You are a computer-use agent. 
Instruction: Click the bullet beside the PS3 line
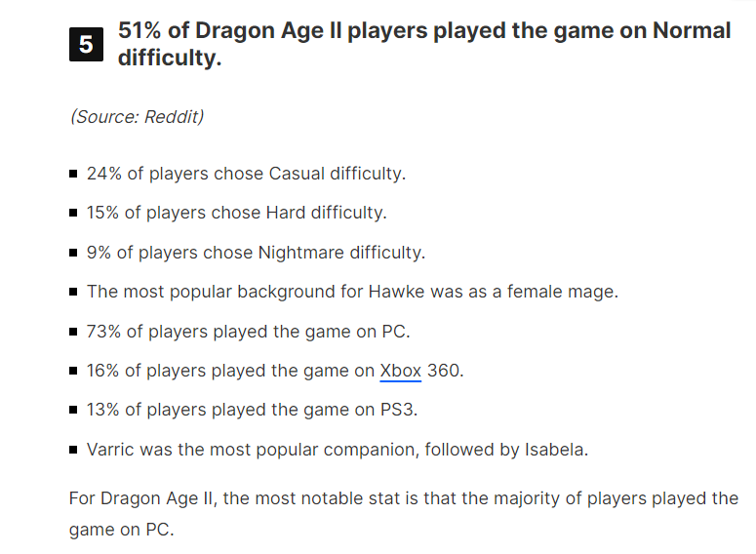[x=74, y=411]
